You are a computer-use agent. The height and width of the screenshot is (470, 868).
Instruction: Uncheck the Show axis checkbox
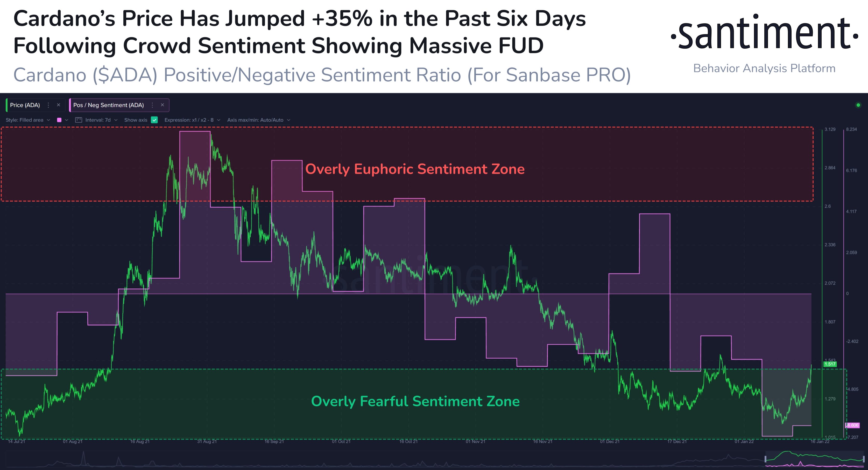coord(154,120)
